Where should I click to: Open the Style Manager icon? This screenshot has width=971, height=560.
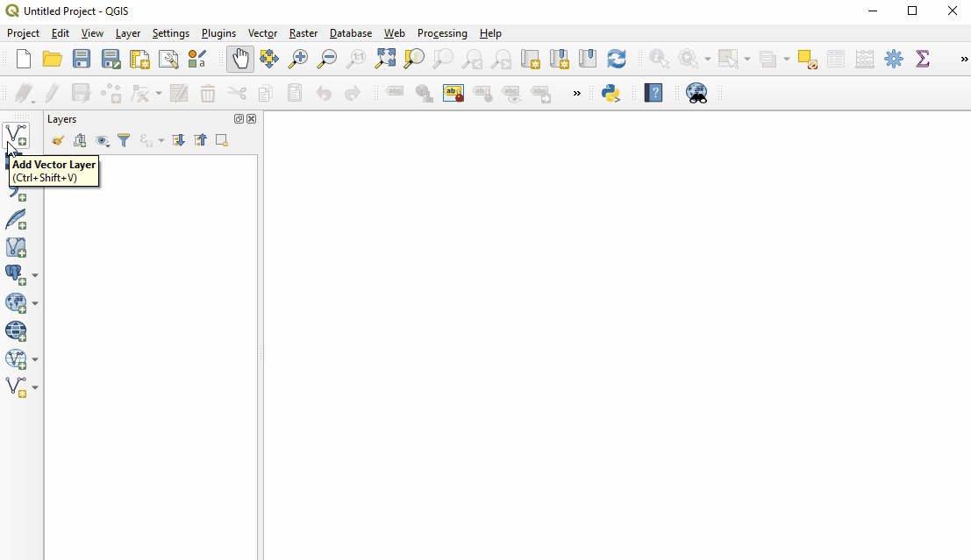pyautogui.click(x=197, y=59)
